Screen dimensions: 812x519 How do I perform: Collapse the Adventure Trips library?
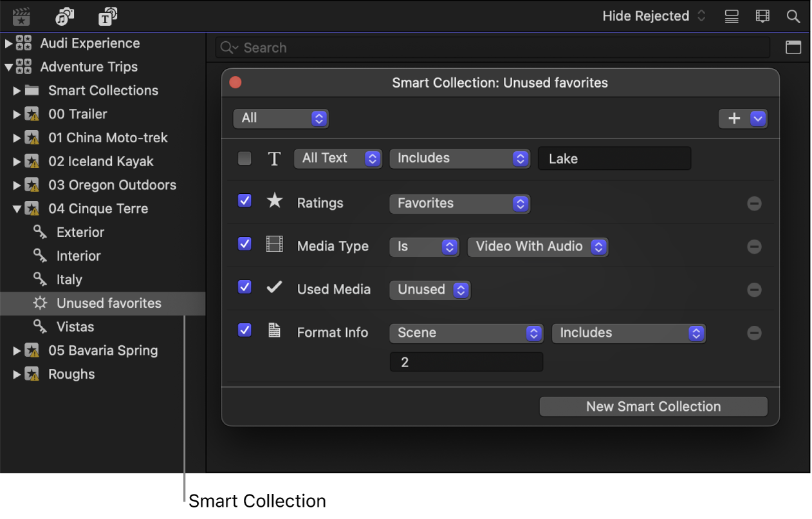pos(9,66)
